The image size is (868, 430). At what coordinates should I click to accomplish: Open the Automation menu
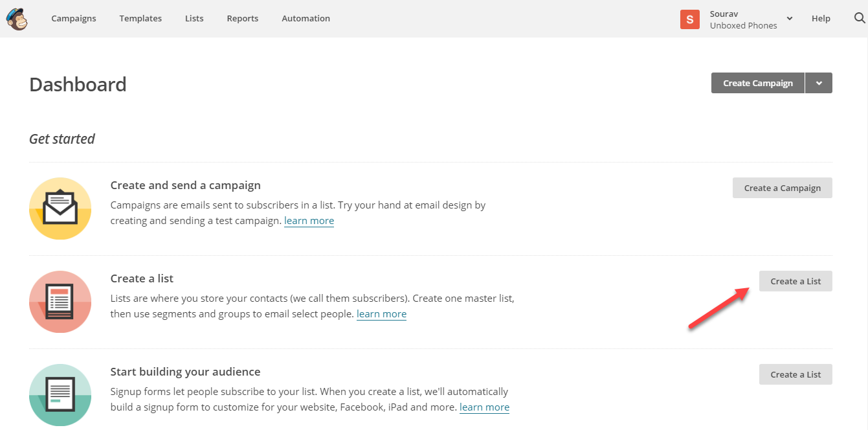[x=306, y=19]
